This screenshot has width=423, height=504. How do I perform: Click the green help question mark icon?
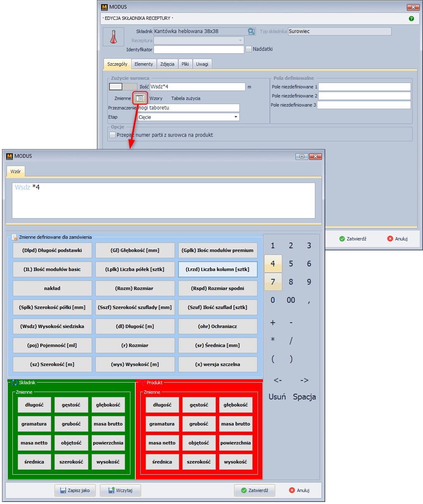click(x=411, y=19)
